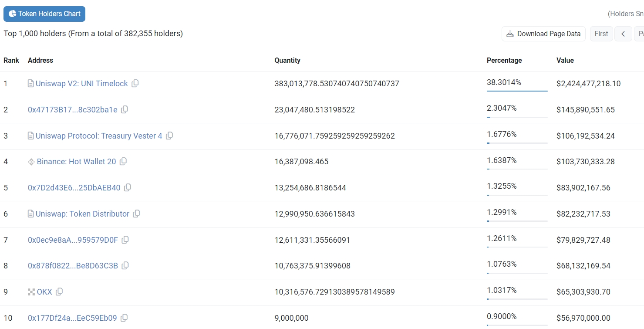Open holder 0x177Df24a...EeC59Eb09
Viewport: 644px width, 329px height.
coord(72,318)
